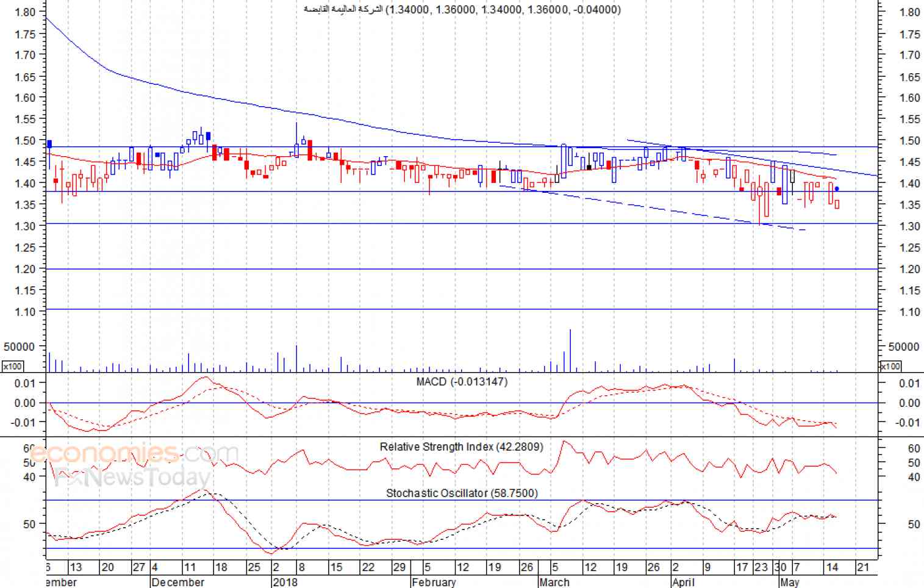Click the April month label
The image size is (924, 588).
pyautogui.click(x=683, y=582)
